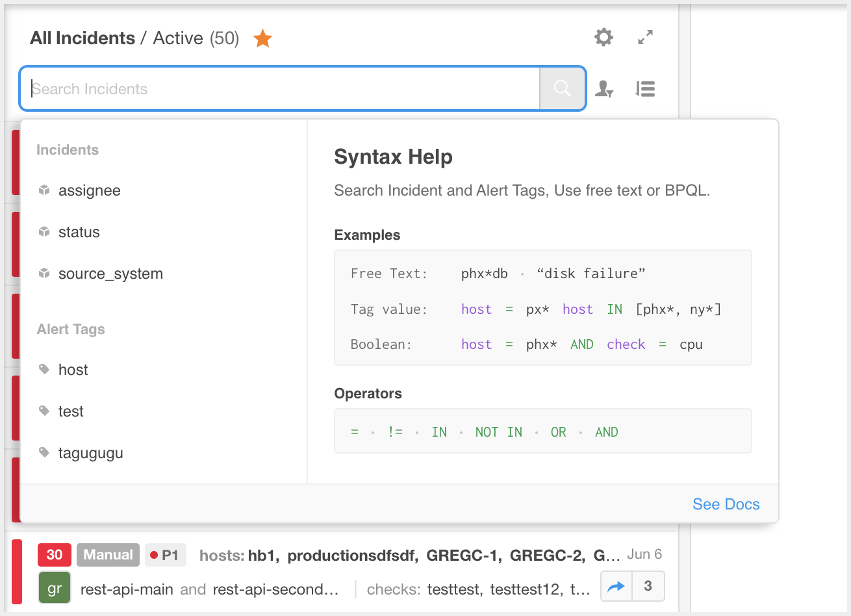
Task: Unfavorite the Active view star
Action: tap(262, 38)
